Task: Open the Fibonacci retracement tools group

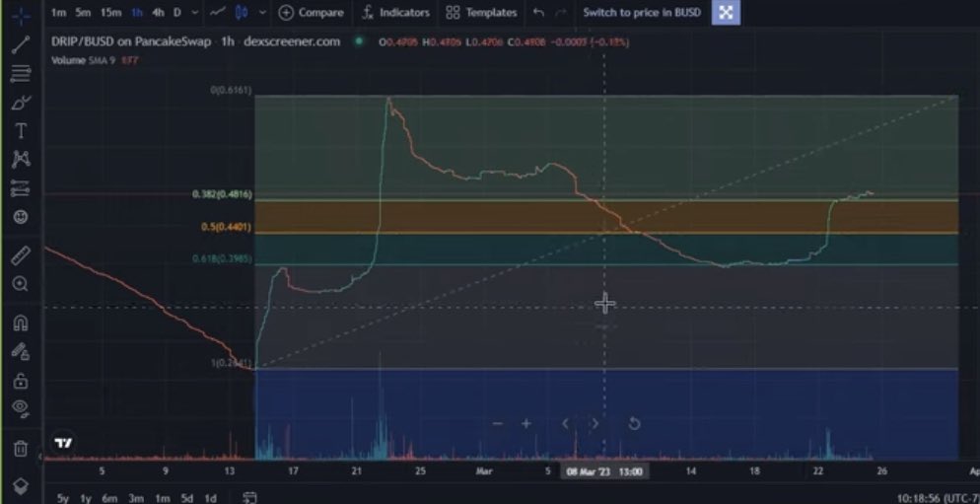Action: click(21, 73)
